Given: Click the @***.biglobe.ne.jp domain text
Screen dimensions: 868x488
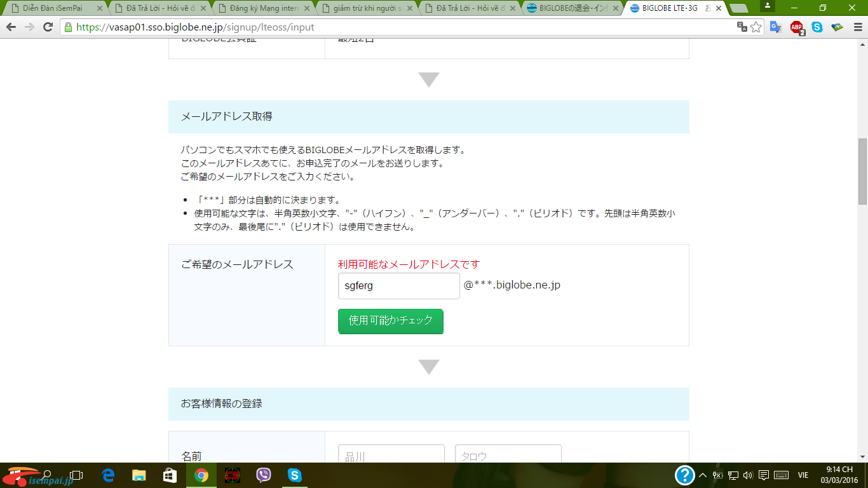Looking at the screenshot, I should pyautogui.click(x=512, y=285).
